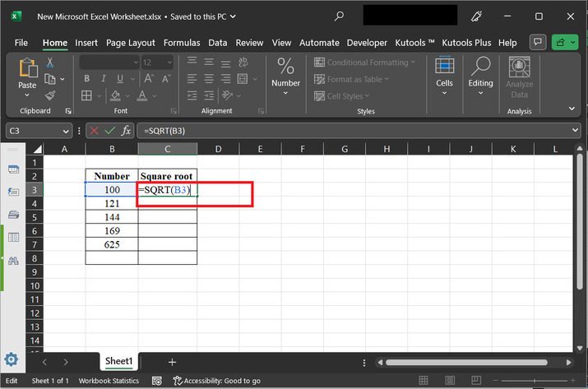Expand the Name Box dropdown showing C3

[67, 131]
